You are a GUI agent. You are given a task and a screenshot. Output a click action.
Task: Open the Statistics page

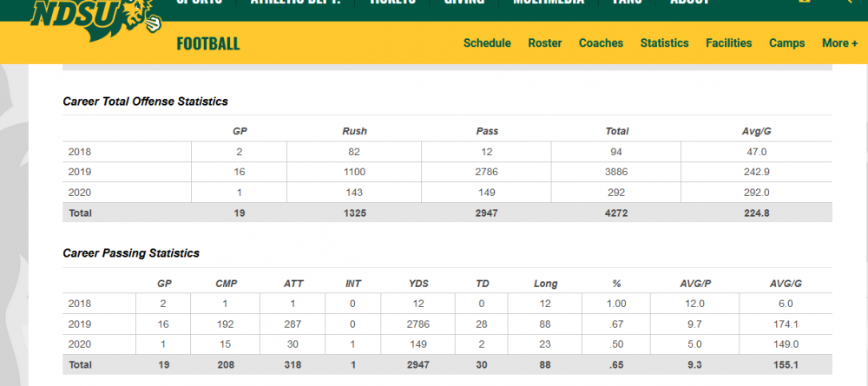[664, 43]
